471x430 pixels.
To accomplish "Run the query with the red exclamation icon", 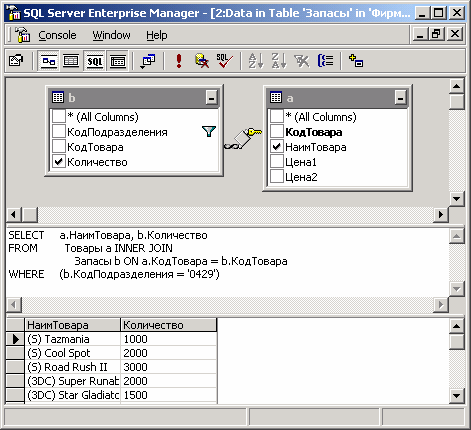I will (x=179, y=61).
